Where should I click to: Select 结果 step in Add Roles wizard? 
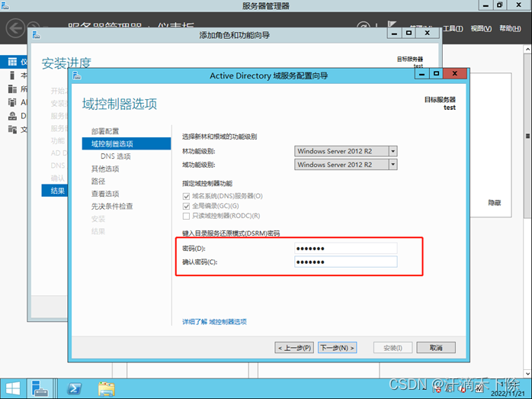55,191
